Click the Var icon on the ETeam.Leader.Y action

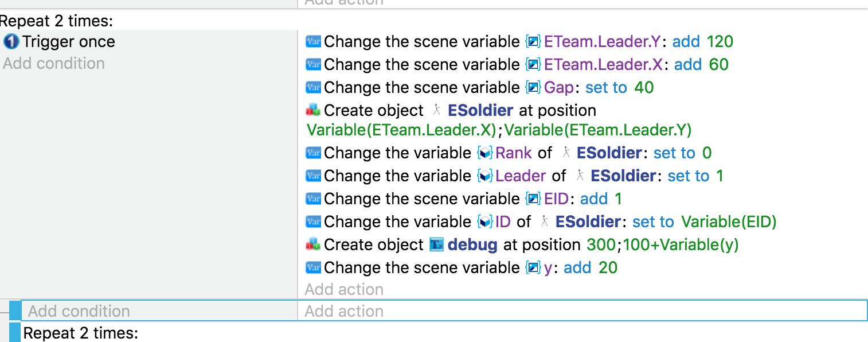click(x=312, y=41)
